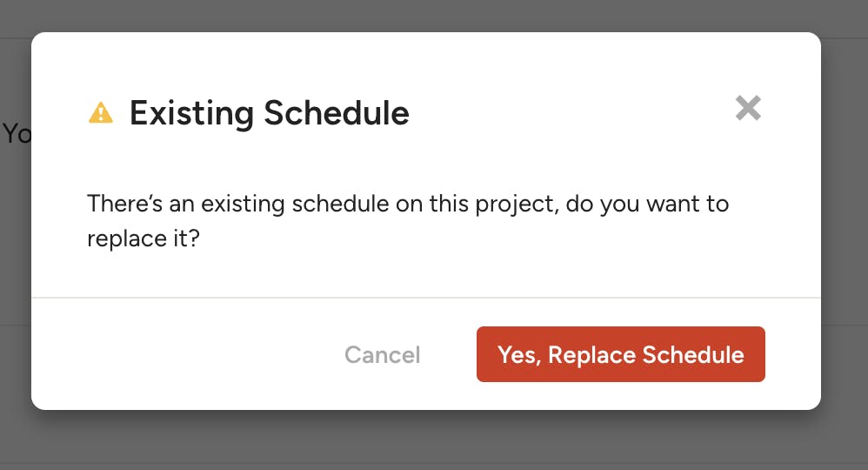Click the caution icon beside Existing Schedule

click(x=101, y=112)
